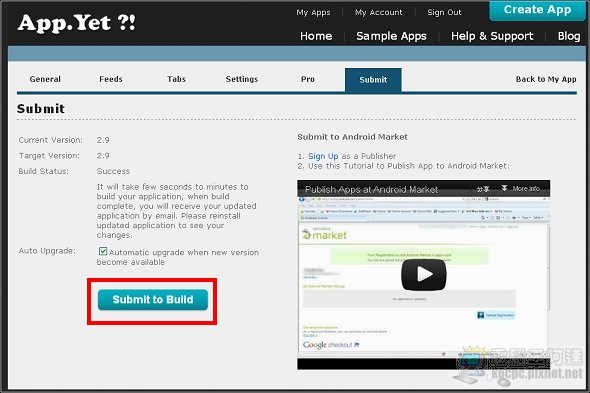The height and width of the screenshot is (393, 590).
Task: Click Sign Out link
Action: [444, 12]
